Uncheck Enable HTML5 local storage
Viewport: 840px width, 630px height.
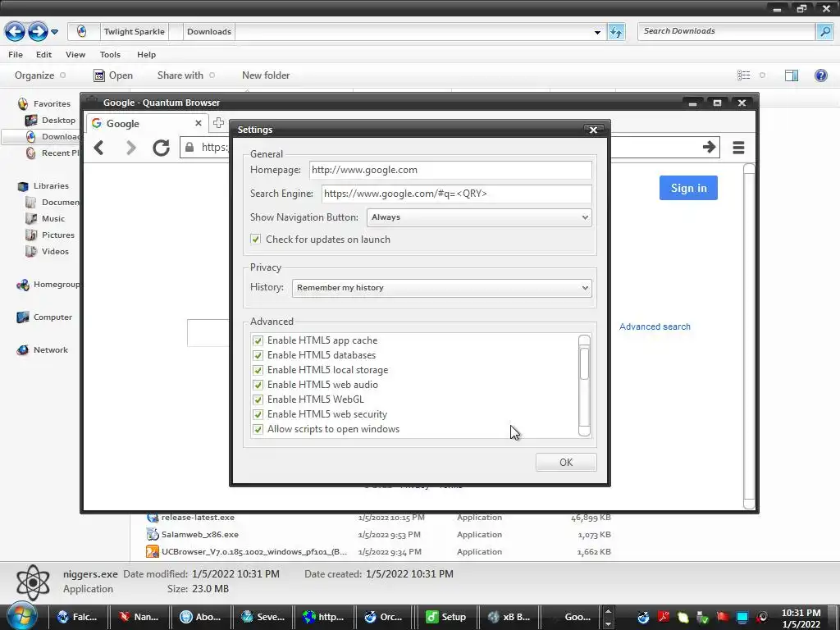click(258, 370)
